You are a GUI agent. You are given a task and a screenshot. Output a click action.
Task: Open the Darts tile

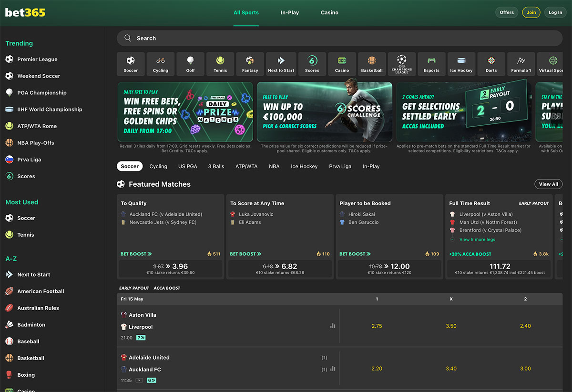click(x=491, y=64)
